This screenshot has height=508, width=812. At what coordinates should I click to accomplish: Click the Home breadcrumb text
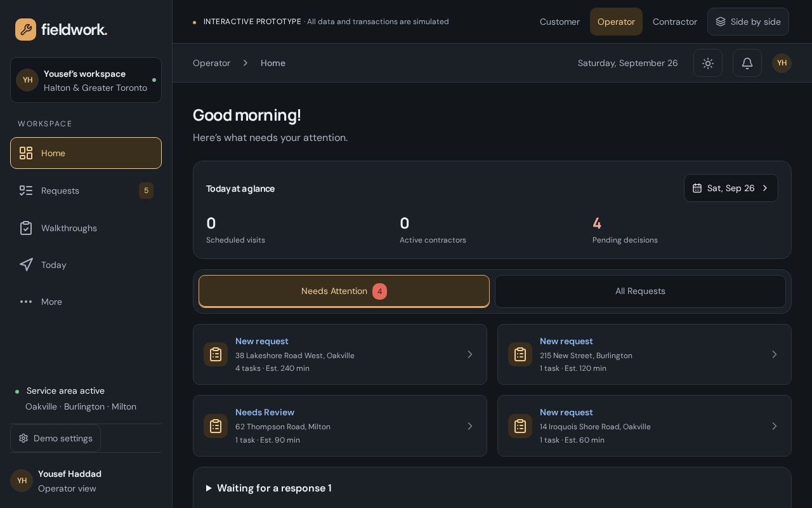273,63
